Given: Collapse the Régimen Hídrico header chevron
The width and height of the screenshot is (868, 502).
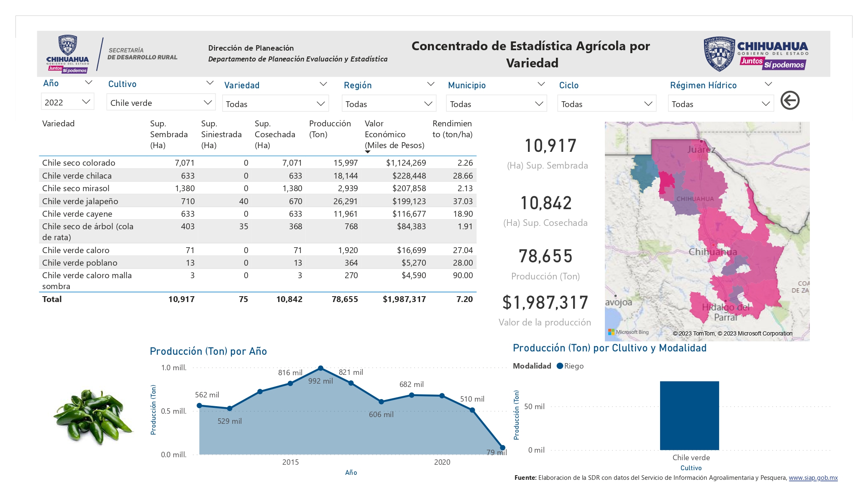Looking at the screenshot, I should pyautogui.click(x=768, y=84).
